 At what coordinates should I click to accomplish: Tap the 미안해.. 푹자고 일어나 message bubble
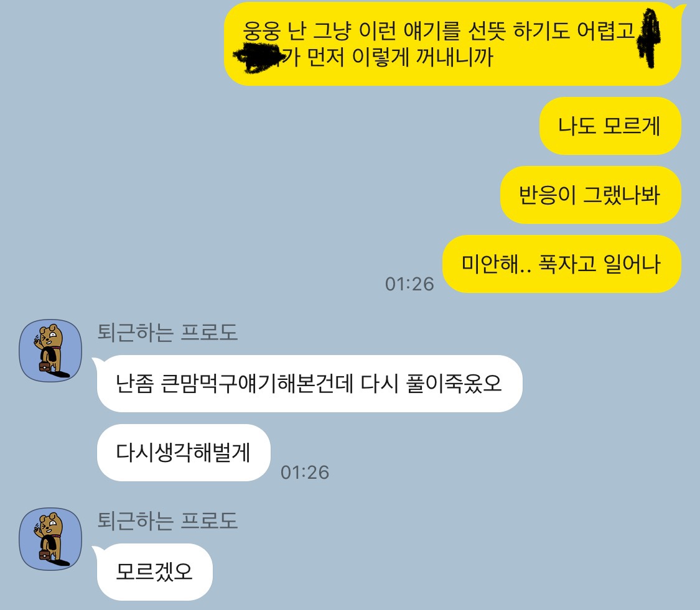click(562, 264)
